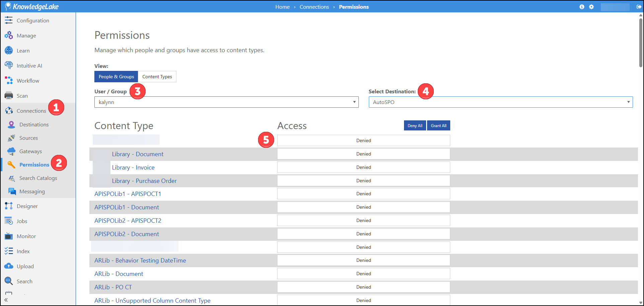Open the User / Group dropdown
This screenshot has height=306, width=644.
pyautogui.click(x=226, y=102)
